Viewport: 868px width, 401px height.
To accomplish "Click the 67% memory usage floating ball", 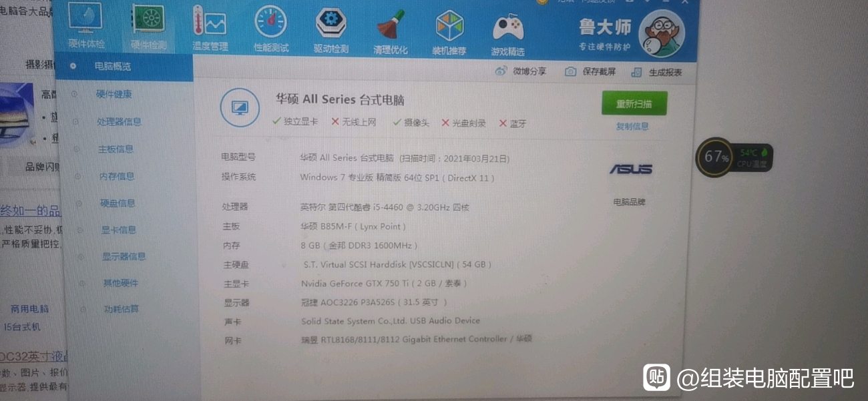I will [714, 157].
